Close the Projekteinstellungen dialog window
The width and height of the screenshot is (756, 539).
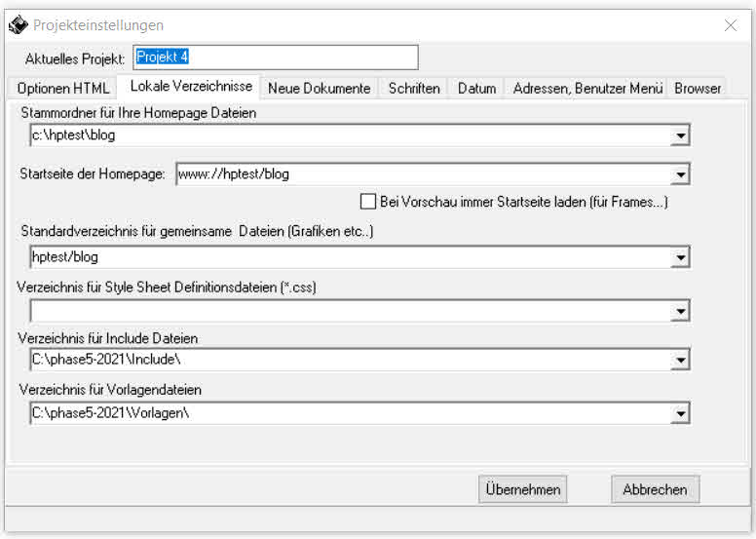(x=730, y=25)
